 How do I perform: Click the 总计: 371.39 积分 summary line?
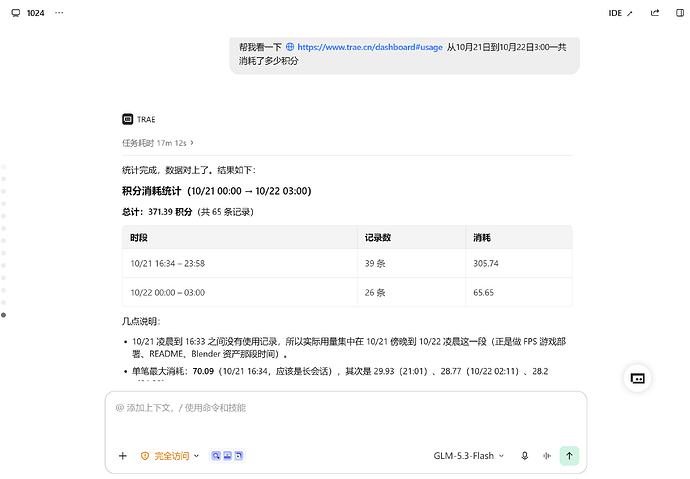188,212
